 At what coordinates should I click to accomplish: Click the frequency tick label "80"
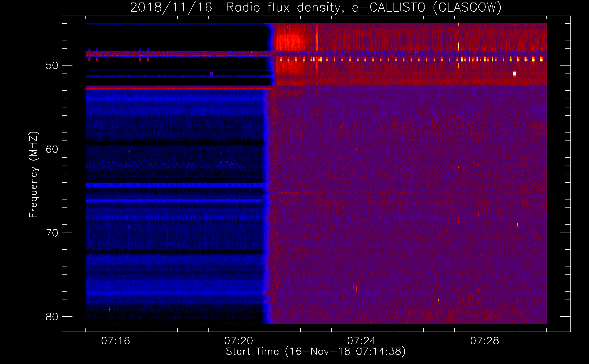52,317
